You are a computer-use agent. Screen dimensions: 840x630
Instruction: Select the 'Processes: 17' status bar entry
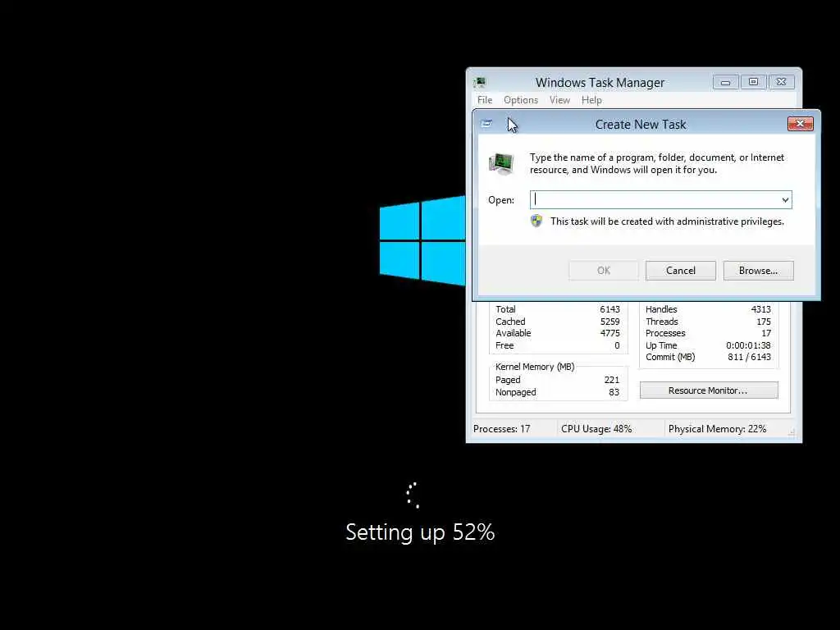(x=501, y=429)
